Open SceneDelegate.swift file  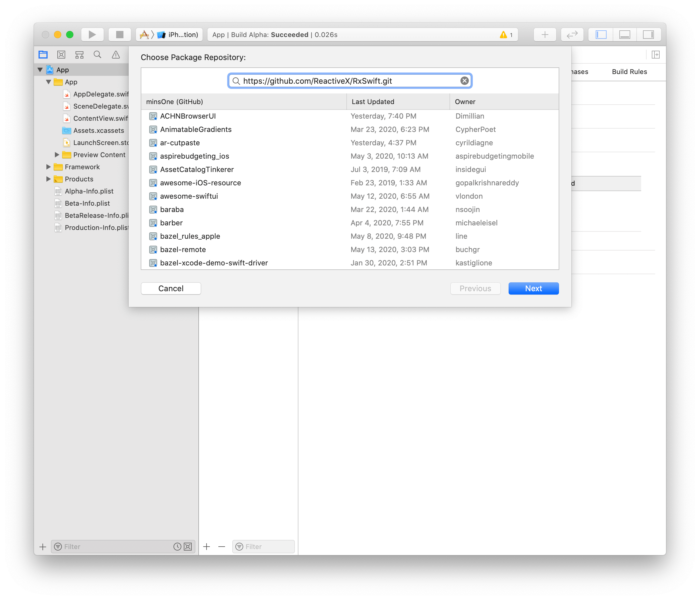coord(96,106)
